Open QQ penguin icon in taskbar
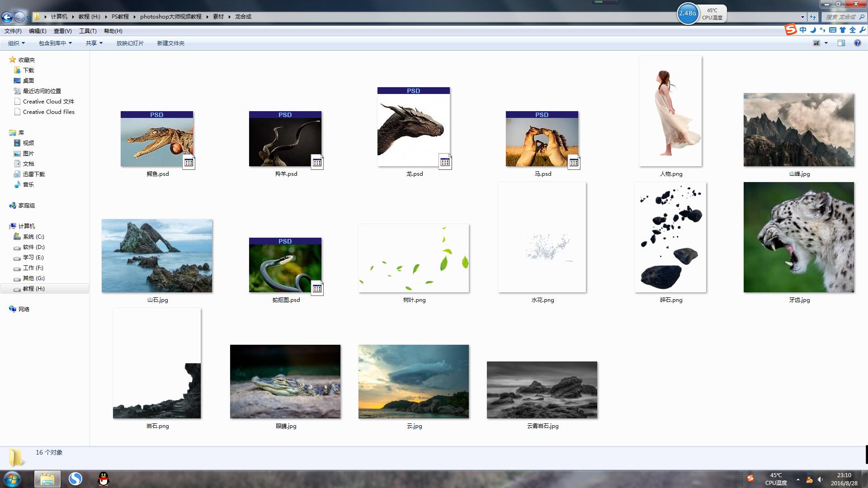Screen dimensions: 868x488 (x=104, y=479)
